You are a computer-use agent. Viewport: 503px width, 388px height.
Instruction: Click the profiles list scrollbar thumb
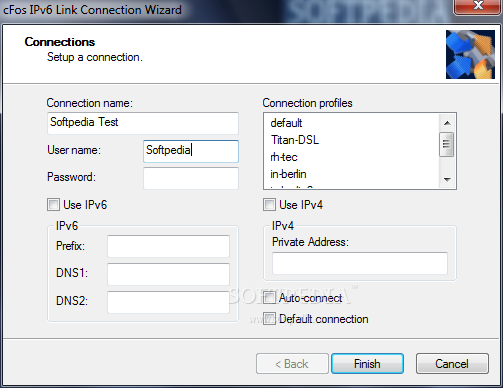tap(447, 144)
